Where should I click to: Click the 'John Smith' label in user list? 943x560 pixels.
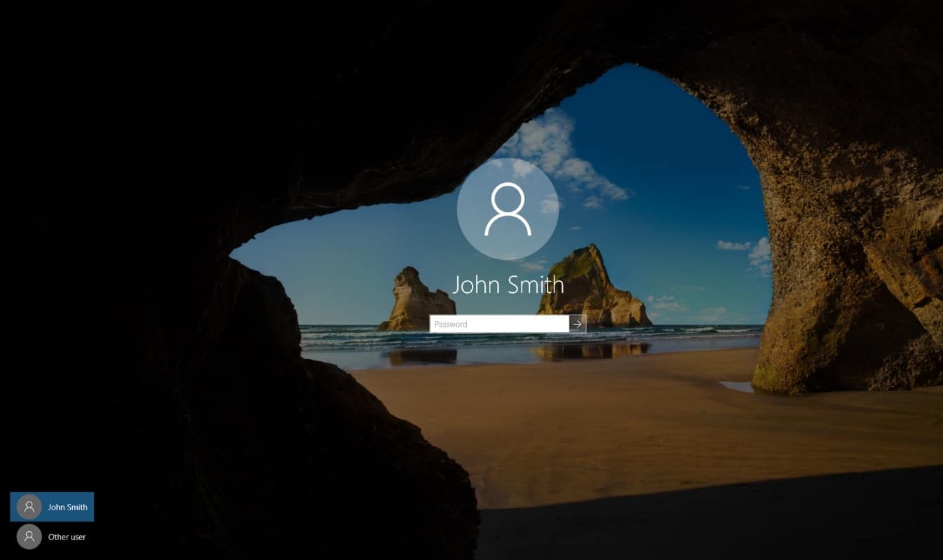click(68, 507)
